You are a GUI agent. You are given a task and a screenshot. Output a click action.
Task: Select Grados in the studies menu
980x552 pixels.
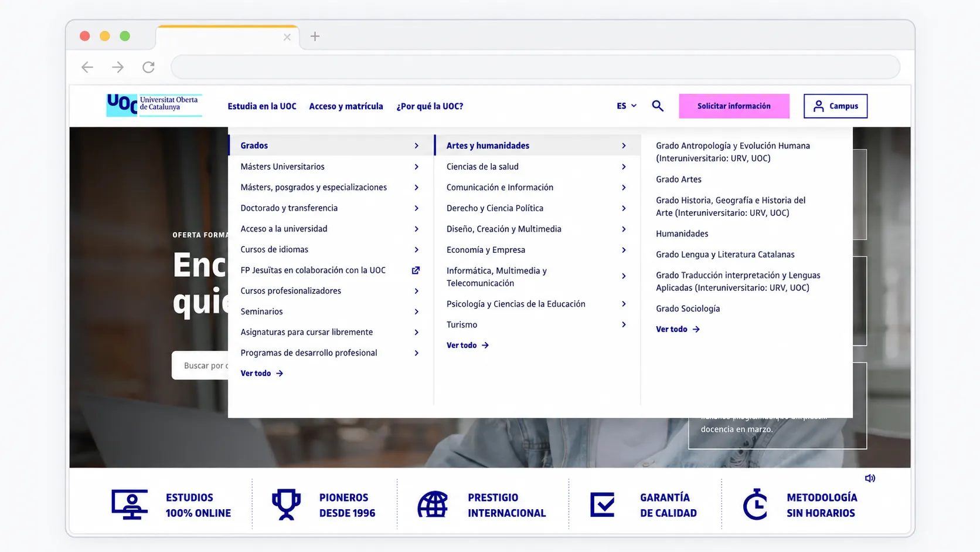330,145
